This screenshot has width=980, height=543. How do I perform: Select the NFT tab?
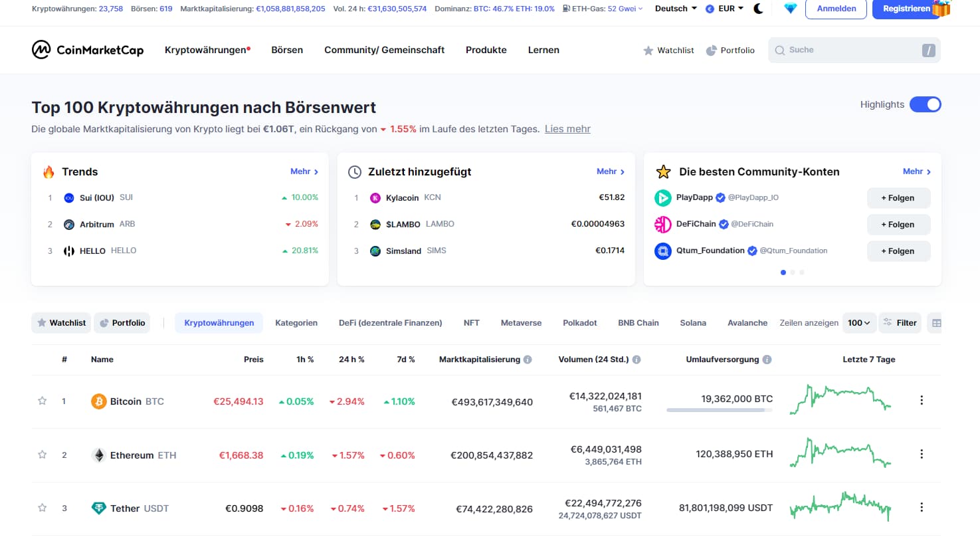click(x=472, y=323)
